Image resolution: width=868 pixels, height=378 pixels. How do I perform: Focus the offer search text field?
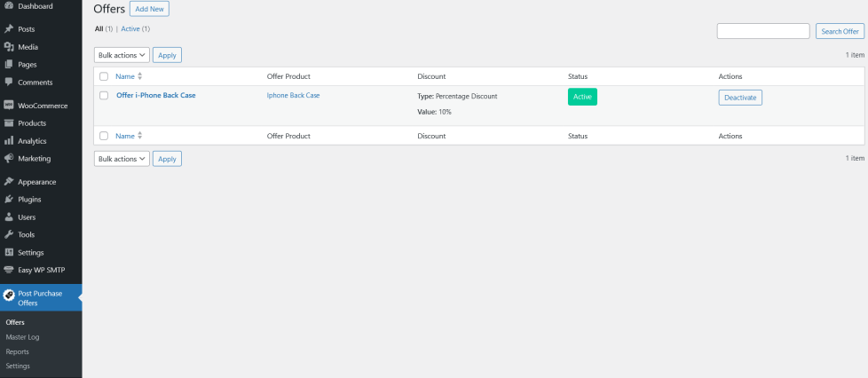pos(763,31)
